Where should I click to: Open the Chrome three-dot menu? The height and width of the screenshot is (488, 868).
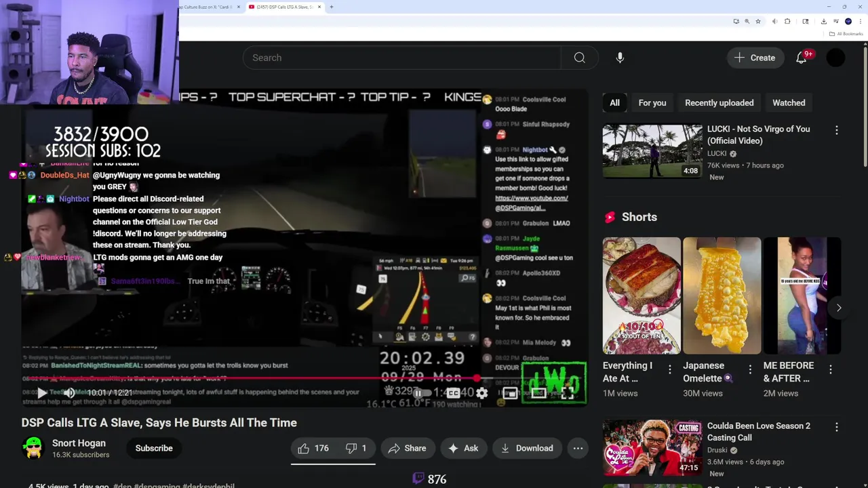(x=860, y=22)
